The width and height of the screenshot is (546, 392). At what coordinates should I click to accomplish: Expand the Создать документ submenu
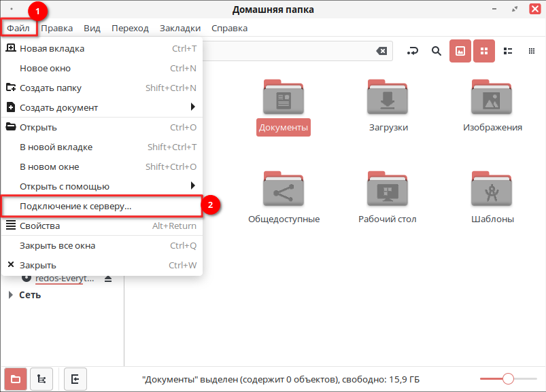tap(102, 107)
